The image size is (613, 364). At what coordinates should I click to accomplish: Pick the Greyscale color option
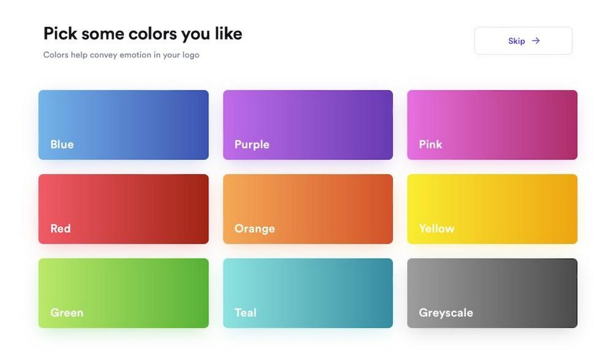[492, 293]
